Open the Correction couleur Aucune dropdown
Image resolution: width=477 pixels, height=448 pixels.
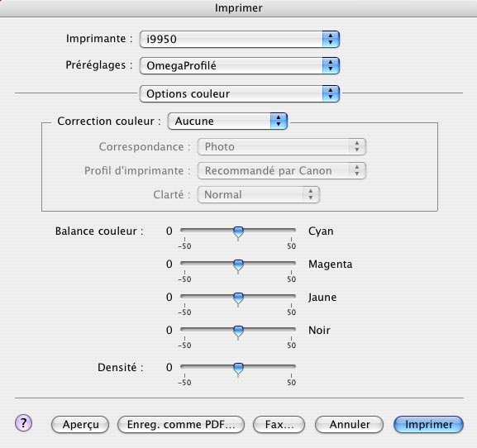coord(227,121)
